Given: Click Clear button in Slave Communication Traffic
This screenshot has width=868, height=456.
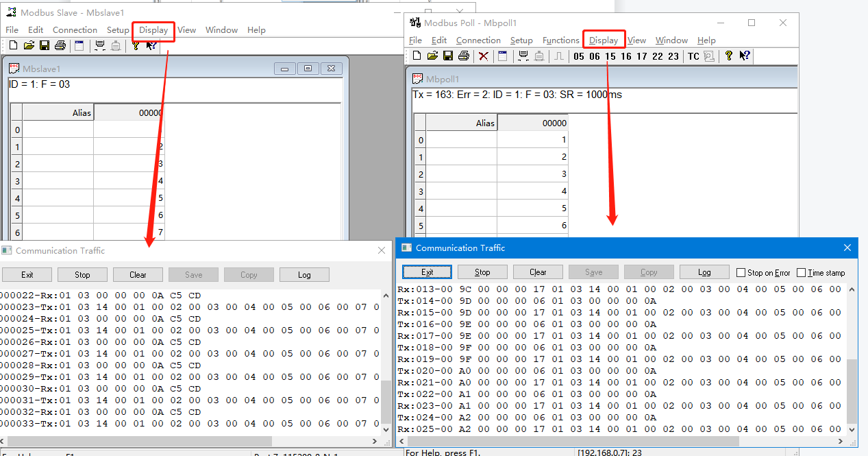Looking at the screenshot, I should click(x=138, y=275).
